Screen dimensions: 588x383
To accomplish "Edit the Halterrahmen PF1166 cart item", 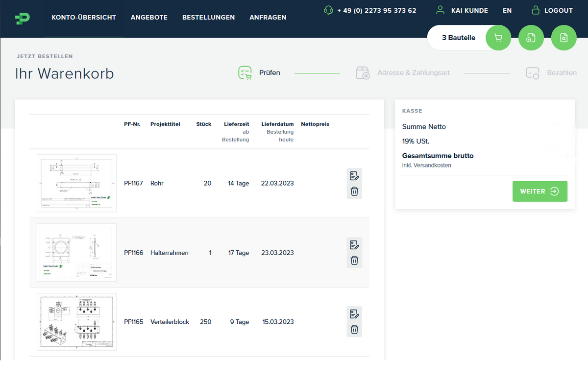I will [354, 244].
